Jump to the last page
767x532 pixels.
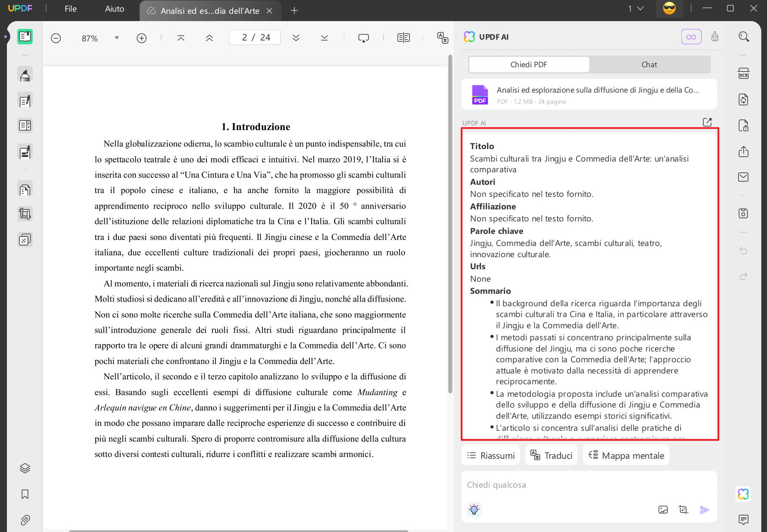pyautogui.click(x=324, y=38)
